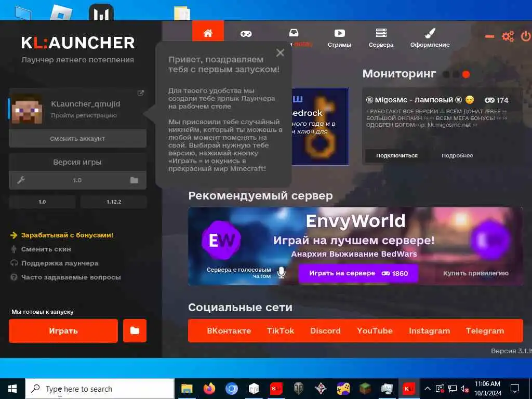Open game folder orange button
Viewport: 532px width, 399px height.
click(135, 331)
